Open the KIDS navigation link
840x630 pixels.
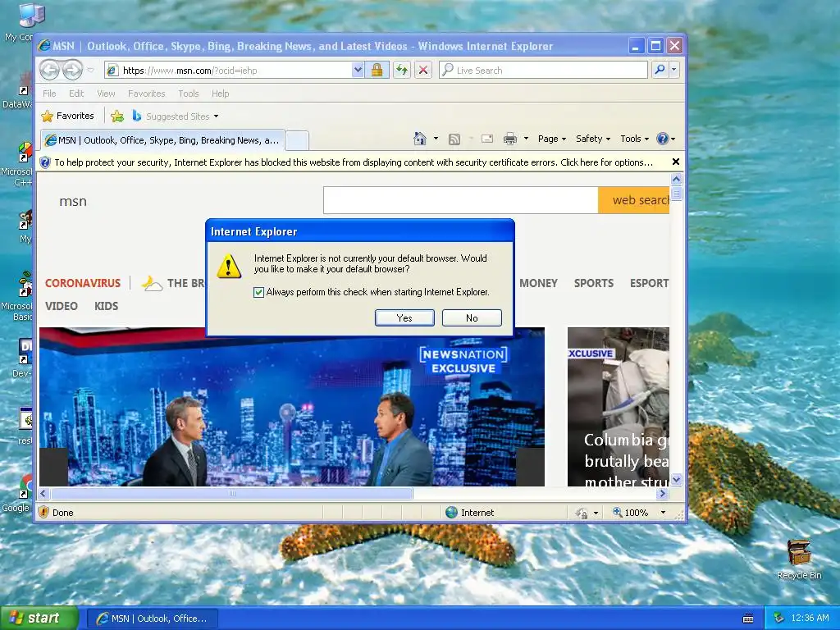point(106,306)
